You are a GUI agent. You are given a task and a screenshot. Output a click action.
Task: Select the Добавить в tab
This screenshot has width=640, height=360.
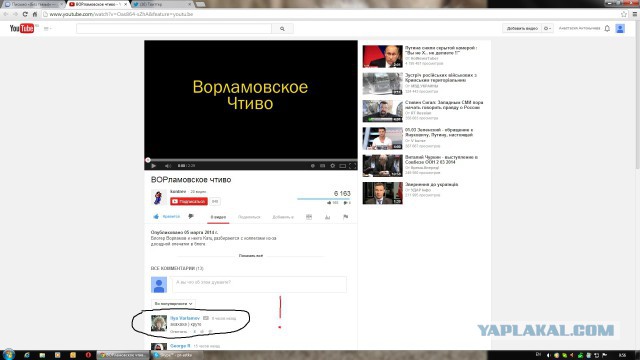tap(283, 217)
